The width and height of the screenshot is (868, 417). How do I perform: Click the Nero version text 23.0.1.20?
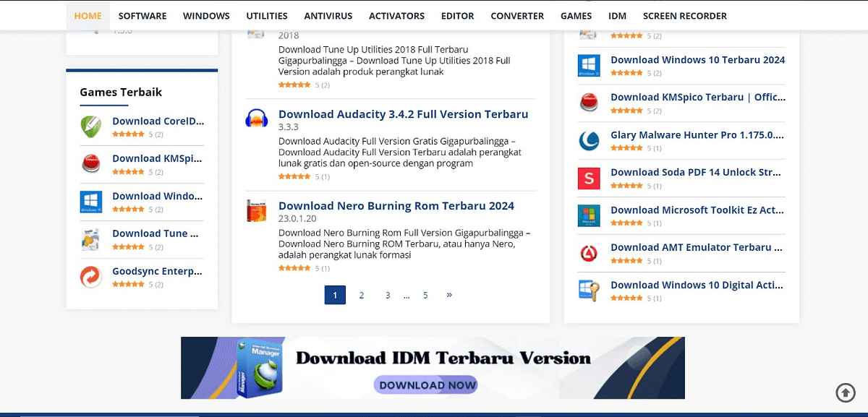coord(297,218)
